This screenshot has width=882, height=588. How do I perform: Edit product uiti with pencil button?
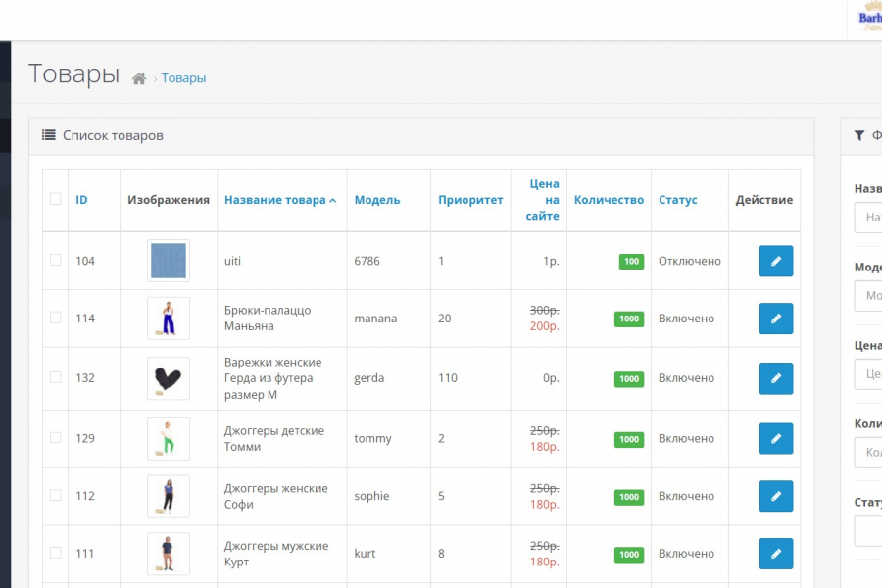point(776,261)
